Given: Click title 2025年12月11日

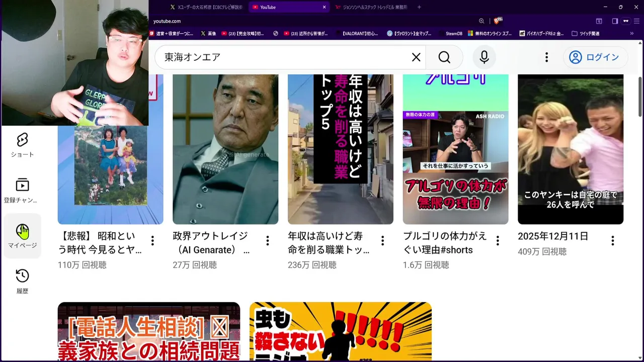Looking at the screenshot, I should (553, 236).
